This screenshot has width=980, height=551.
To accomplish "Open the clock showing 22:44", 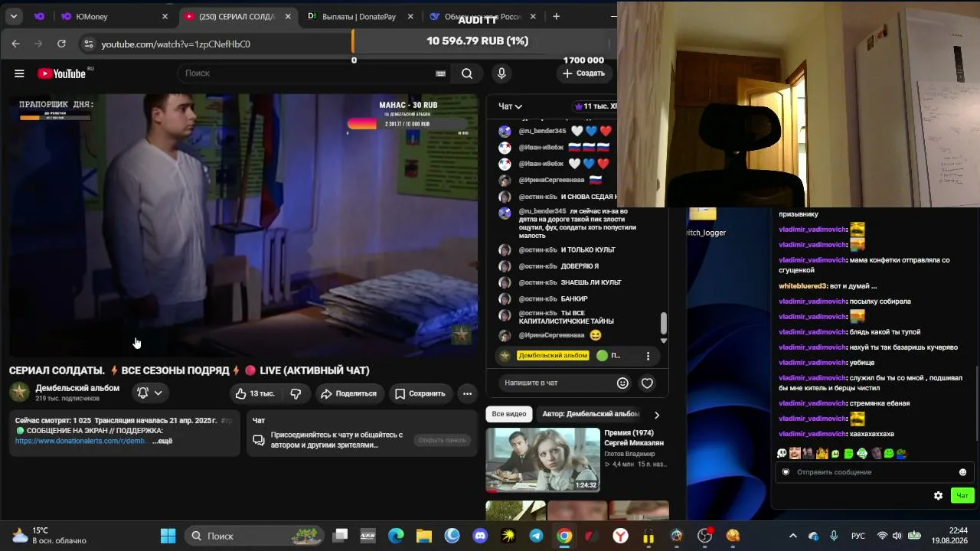I will tap(948, 536).
